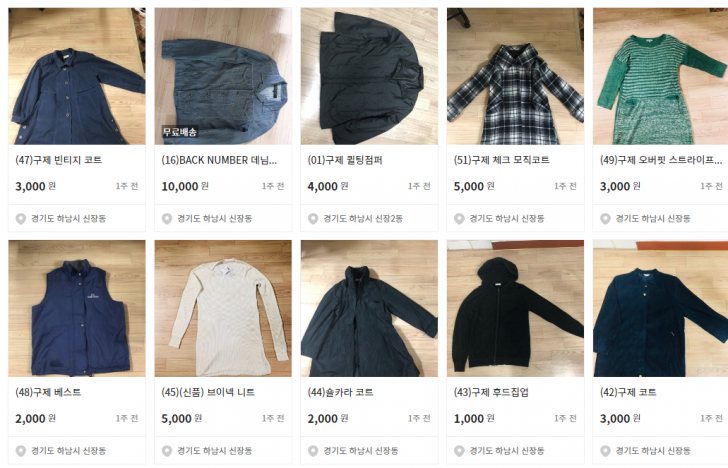Image resolution: width=728 pixels, height=468 pixels.
Task: Open the (44)숄카라 코트 title link
Action: point(340,392)
